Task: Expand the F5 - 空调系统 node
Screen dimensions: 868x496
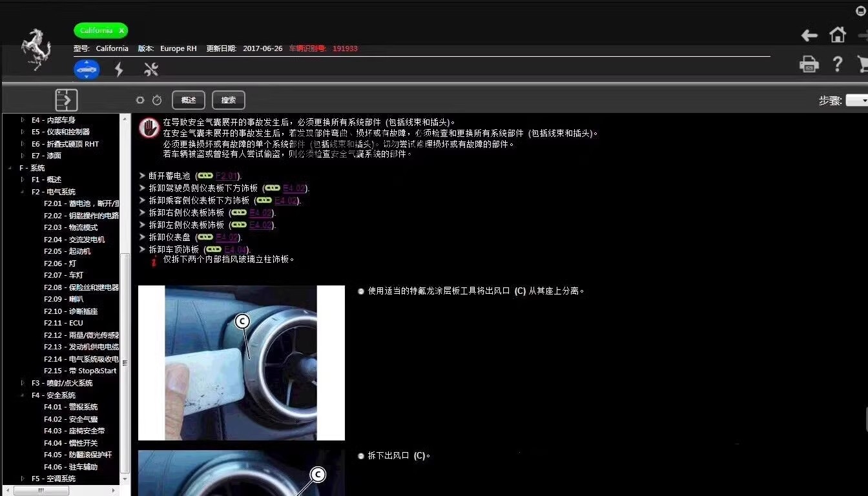Action: click(x=23, y=479)
